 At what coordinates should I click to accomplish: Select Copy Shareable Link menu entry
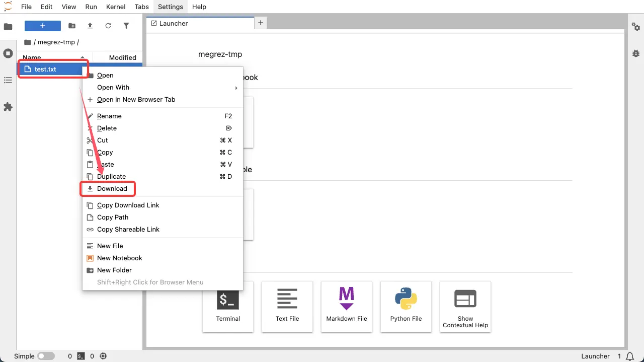pyautogui.click(x=128, y=230)
